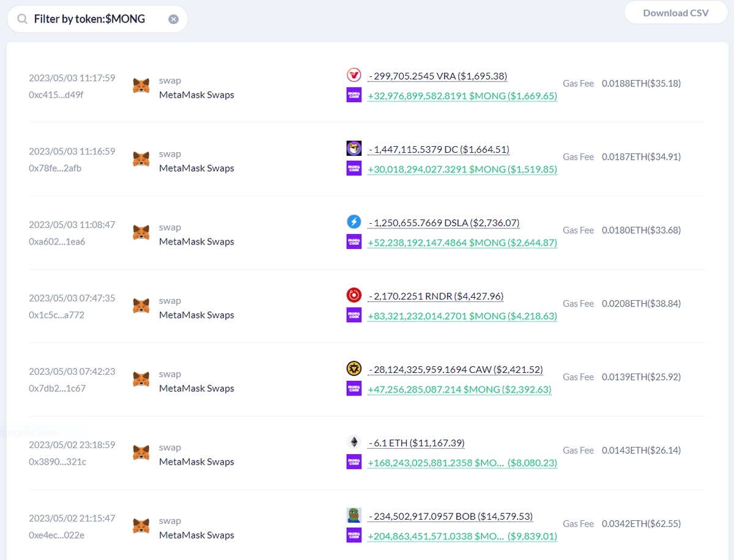Open +52,238,192,147.4864 $MONG amount link
The width and height of the screenshot is (734, 560).
pyautogui.click(x=462, y=243)
